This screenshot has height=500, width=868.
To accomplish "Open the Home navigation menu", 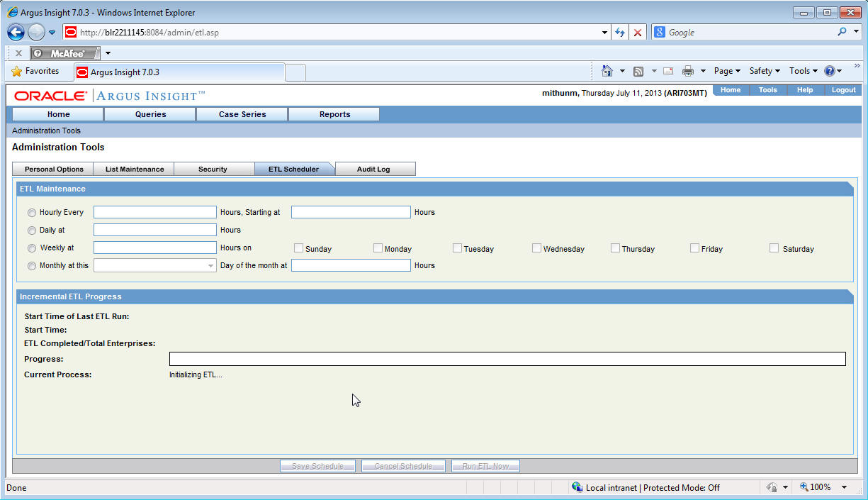I will pyautogui.click(x=58, y=114).
